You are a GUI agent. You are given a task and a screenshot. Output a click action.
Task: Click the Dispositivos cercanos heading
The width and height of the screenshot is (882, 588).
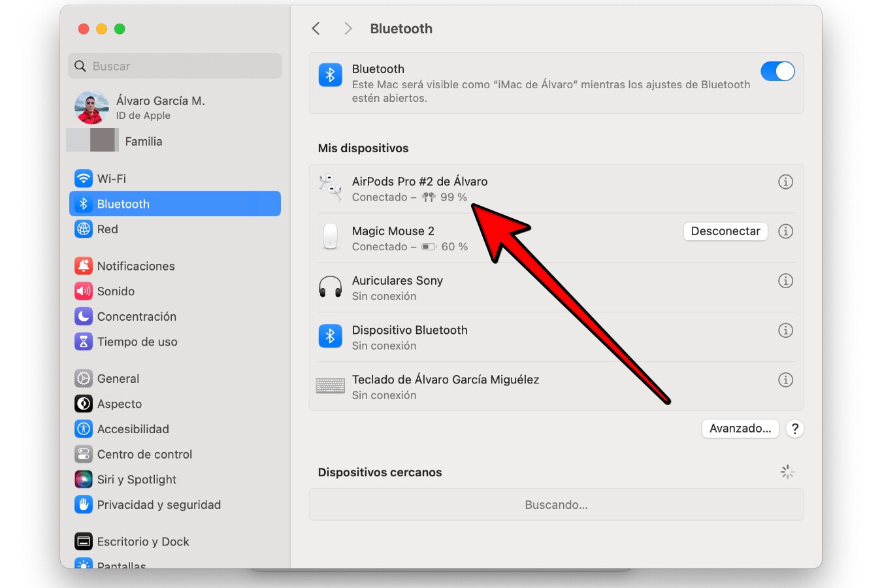point(380,472)
